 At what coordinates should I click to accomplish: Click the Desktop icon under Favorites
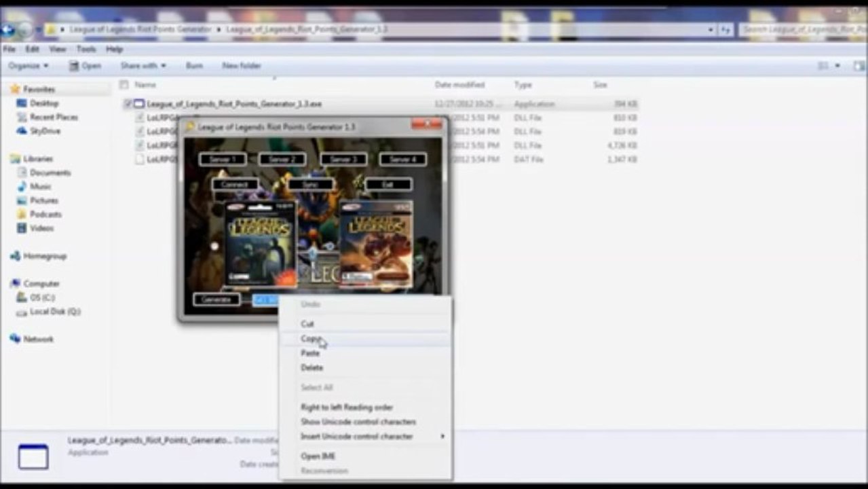click(22, 103)
